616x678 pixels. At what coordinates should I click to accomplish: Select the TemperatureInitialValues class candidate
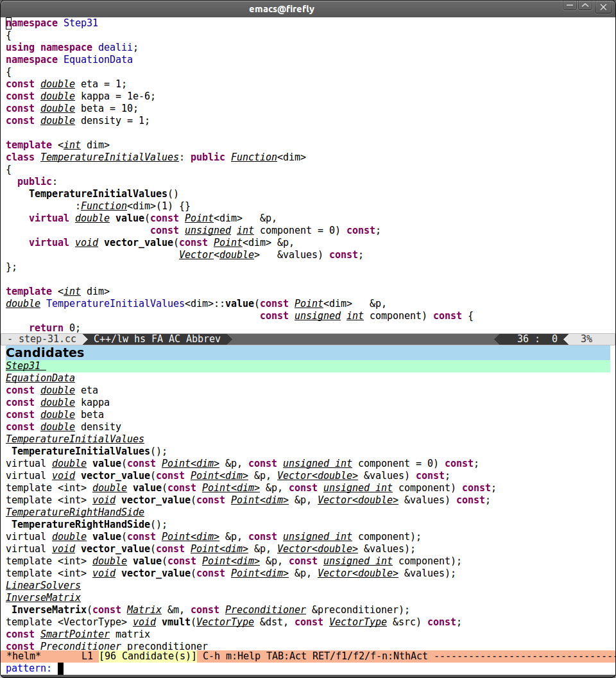(75, 439)
